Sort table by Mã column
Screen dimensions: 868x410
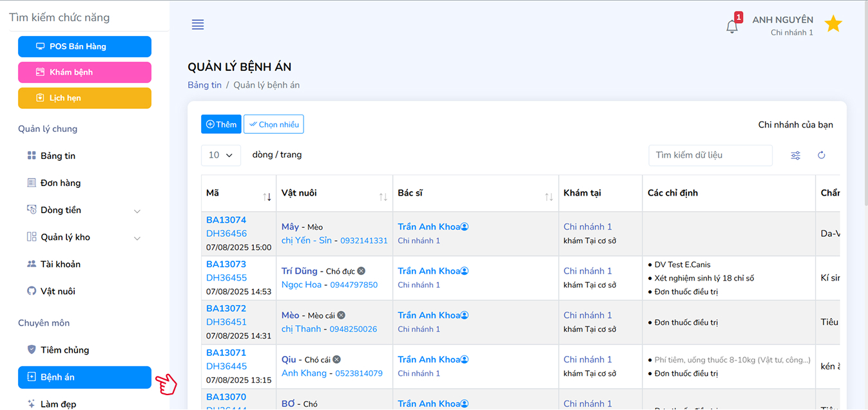coord(267,197)
